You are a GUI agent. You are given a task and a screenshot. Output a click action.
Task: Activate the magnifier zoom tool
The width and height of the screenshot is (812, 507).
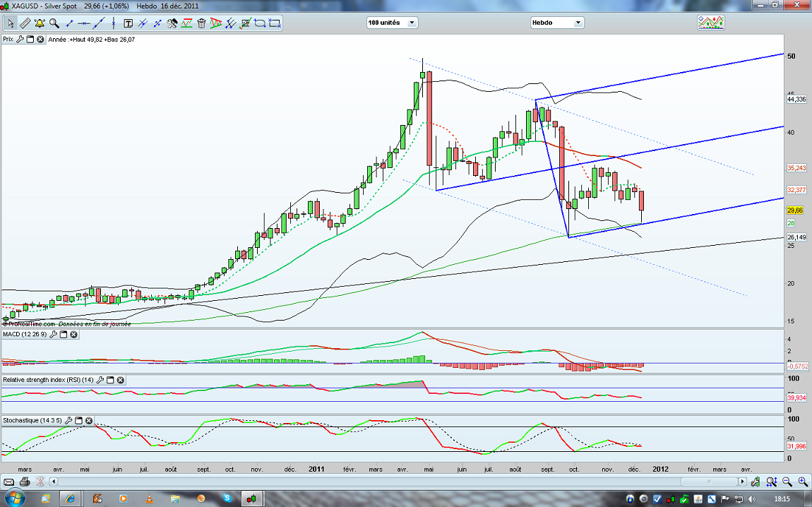(54, 23)
